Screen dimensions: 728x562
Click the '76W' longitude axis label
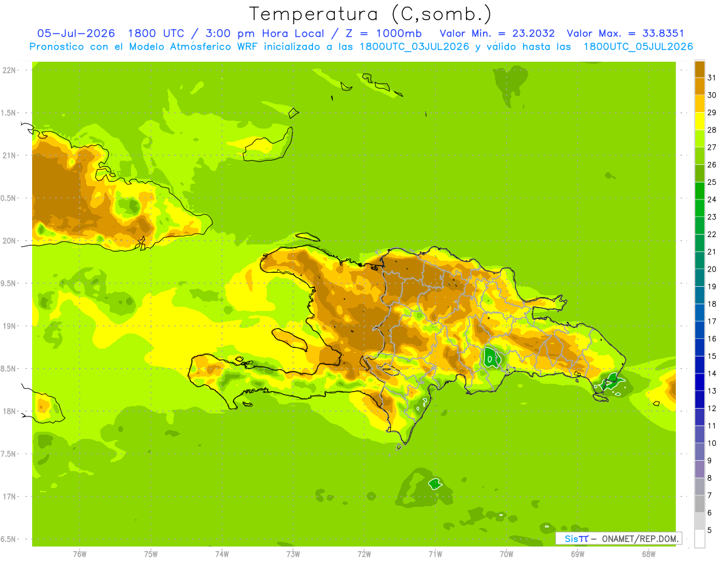tap(79, 554)
